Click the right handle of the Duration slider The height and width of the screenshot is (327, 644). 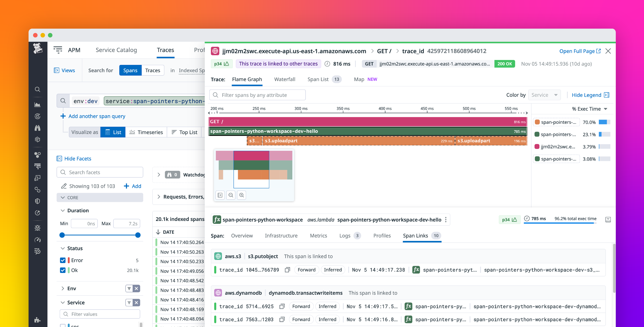tap(137, 235)
